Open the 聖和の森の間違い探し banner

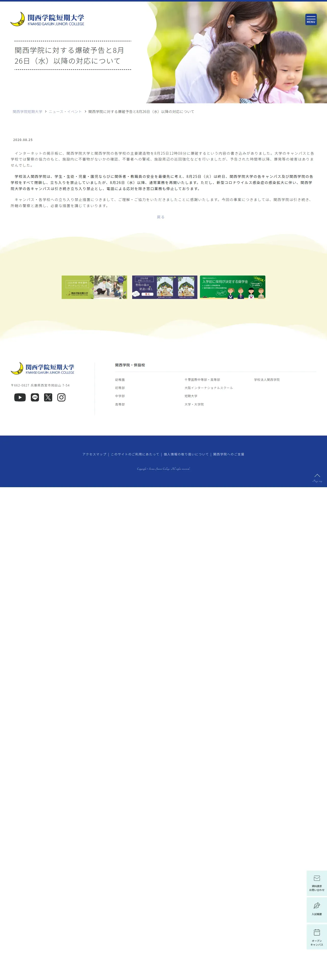pos(165,287)
